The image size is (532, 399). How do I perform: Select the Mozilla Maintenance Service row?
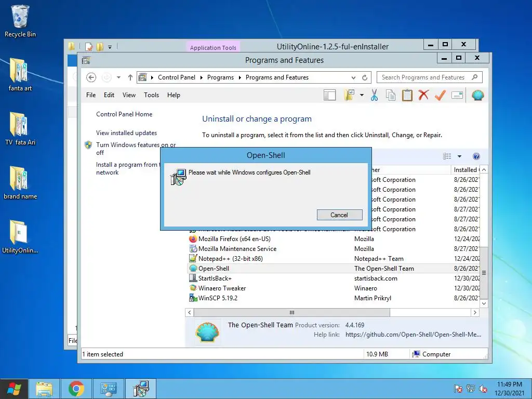click(334, 249)
